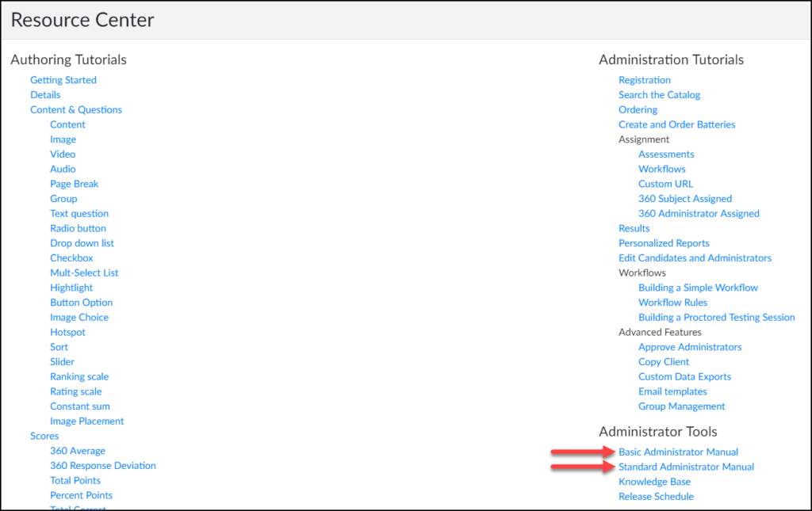
Task: Open the Rating scale tutorial
Action: click(75, 391)
